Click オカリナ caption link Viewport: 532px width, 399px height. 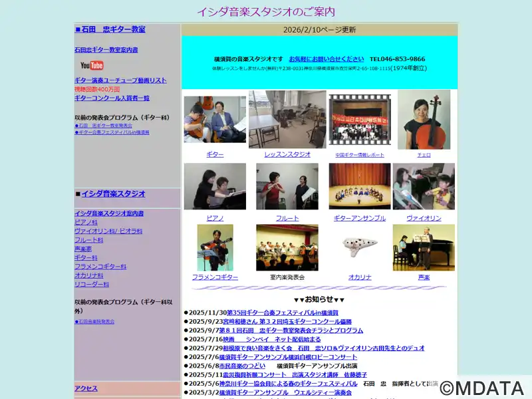[x=360, y=277]
